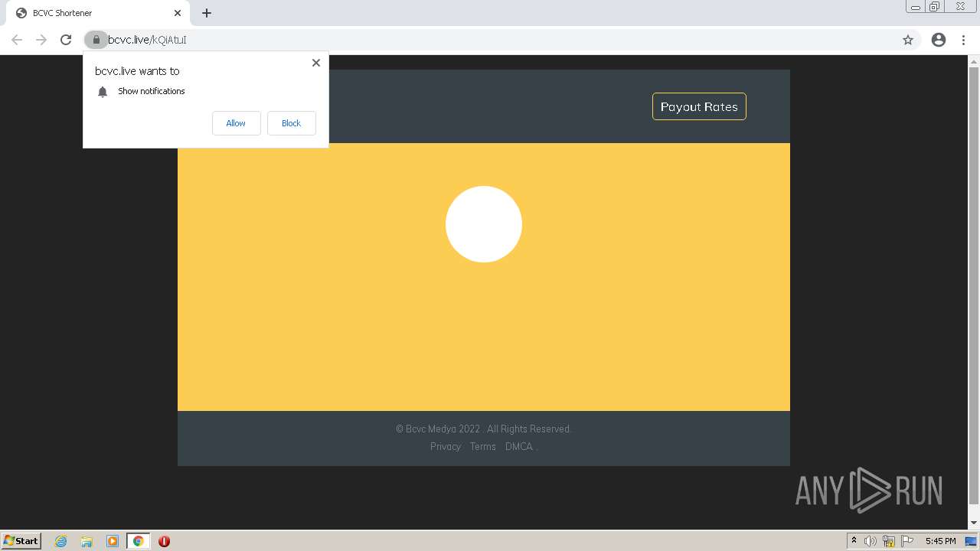Click the page vertical scrollbar
The width and height of the screenshot is (980, 551).
974,287
